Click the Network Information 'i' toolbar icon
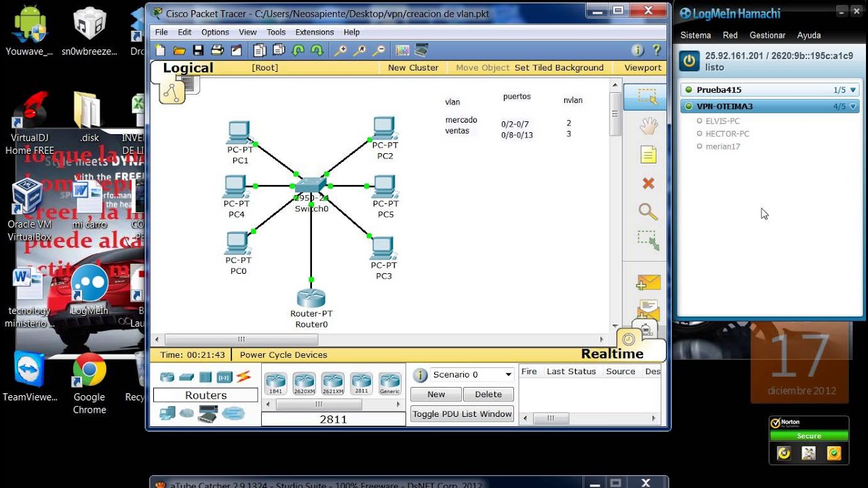 [637, 50]
